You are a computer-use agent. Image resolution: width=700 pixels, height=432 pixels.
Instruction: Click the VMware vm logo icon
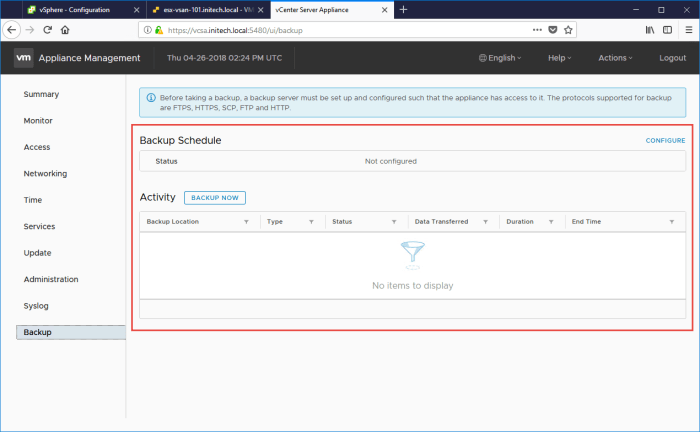[x=25, y=58]
